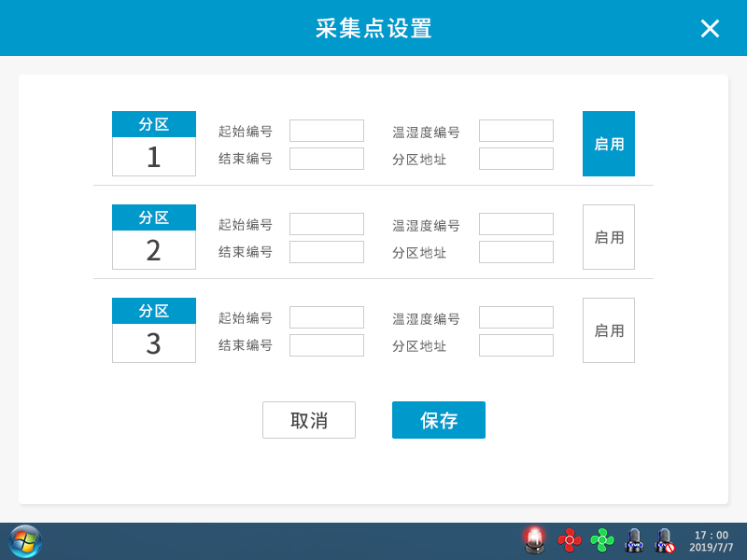Toggle 启用 for 分区 2
747x560 pixels.
click(x=609, y=237)
